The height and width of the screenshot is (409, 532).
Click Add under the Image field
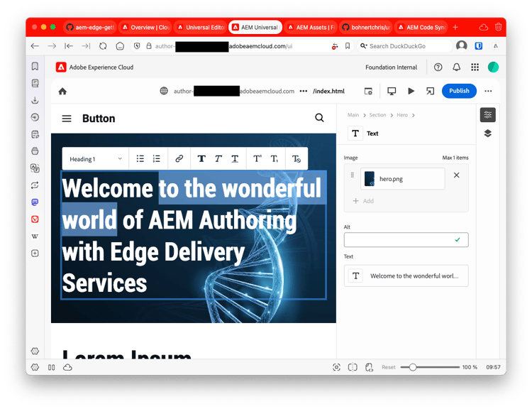363,201
